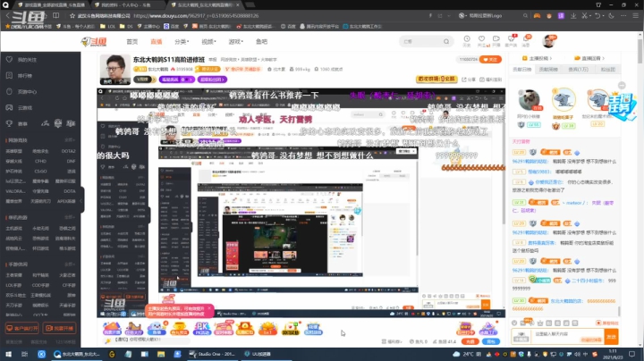Switch to the 我的资料 个人中心 browser tab

click(x=125, y=5)
